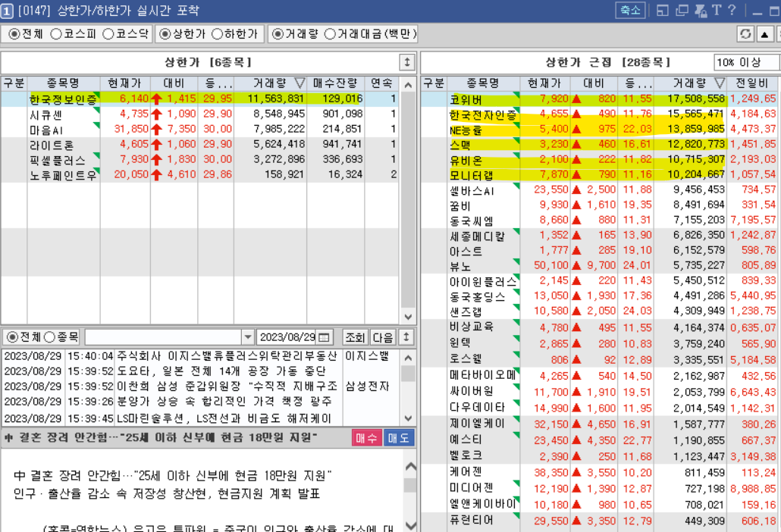Sort by 거래량 in the 상한가 table
This screenshot has width=781, height=532.
tap(270, 83)
